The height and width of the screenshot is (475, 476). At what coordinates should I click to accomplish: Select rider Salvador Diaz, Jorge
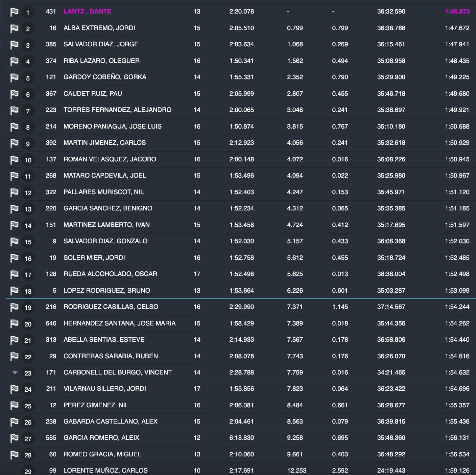pos(101,44)
